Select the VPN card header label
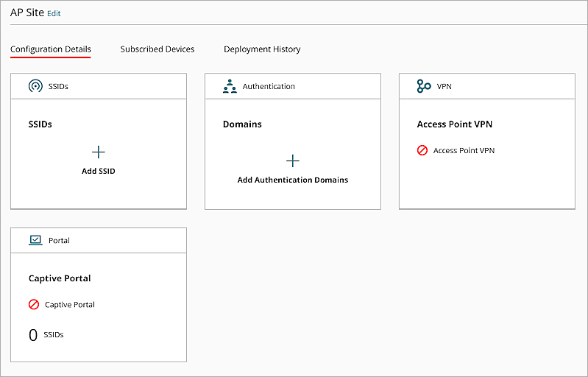The image size is (588, 377). [x=444, y=86]
